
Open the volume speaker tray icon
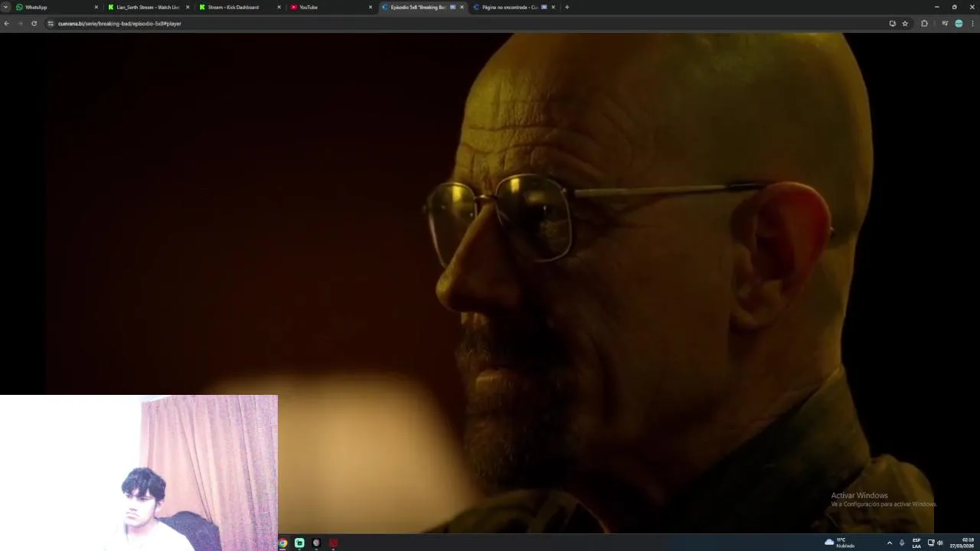pyautogui.click(x=940, y=543)
